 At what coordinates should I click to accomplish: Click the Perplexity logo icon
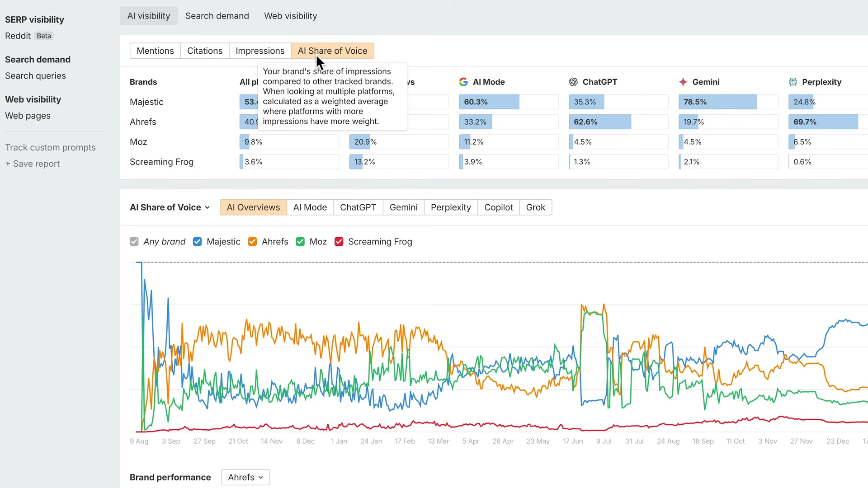(793, 82)
